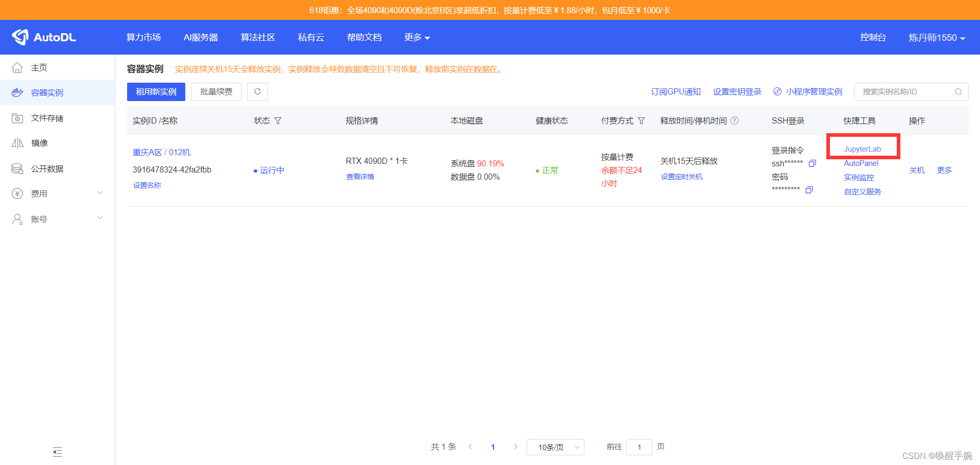Open the 更多 actions for the instance

[944, 170]
